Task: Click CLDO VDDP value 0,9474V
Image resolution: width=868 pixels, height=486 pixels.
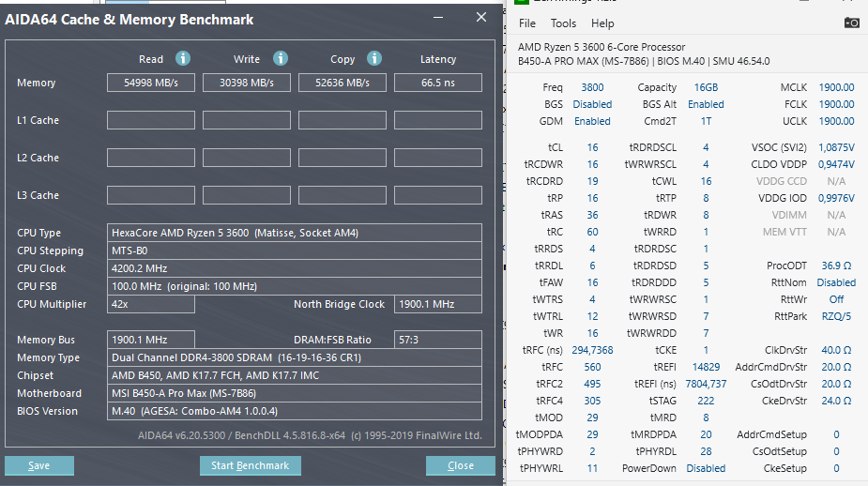Action: click(836, 164)
